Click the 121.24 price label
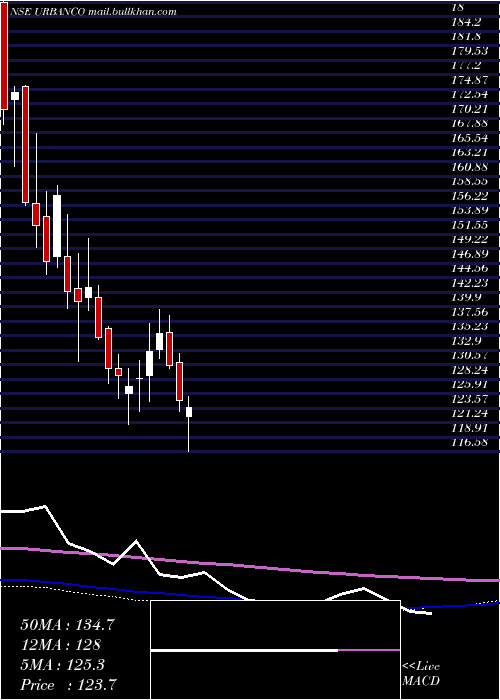 [470, 413]
